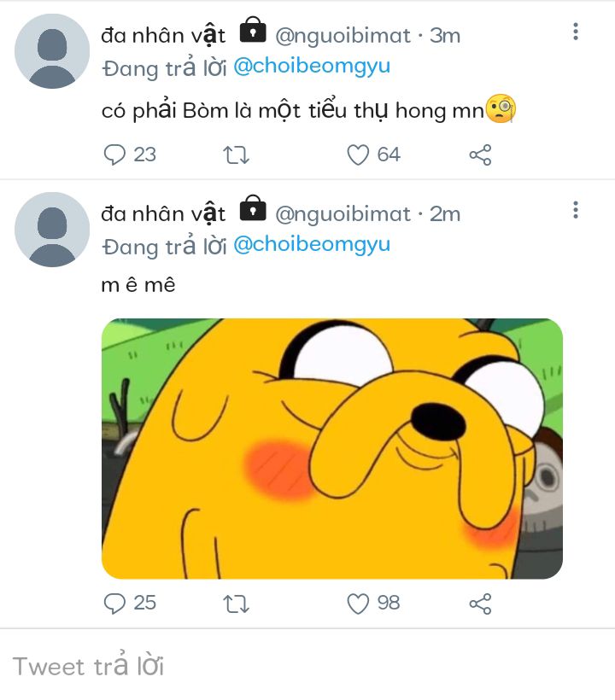Share the first tweet

click(x=480, y=155)
